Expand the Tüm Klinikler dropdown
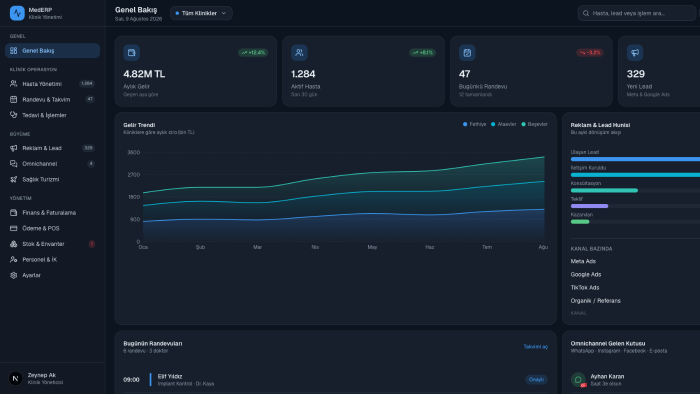Screen dimensions: 700x394 201,13
